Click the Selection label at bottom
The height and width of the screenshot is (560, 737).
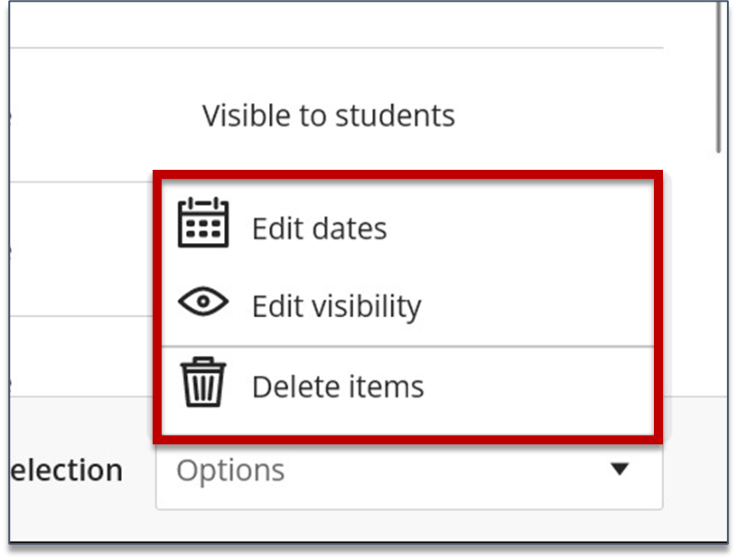coord(62,470)
